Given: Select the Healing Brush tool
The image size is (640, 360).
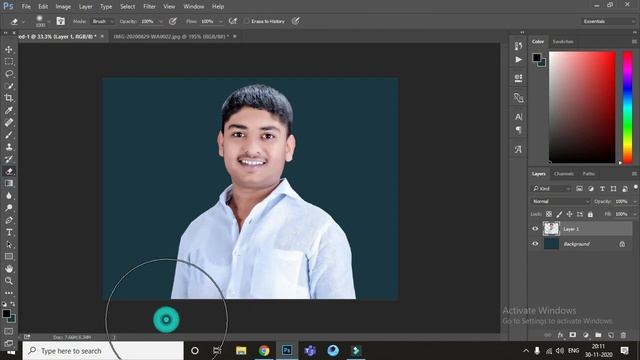Looking at the screenshot, I should [x=9, y=122].
